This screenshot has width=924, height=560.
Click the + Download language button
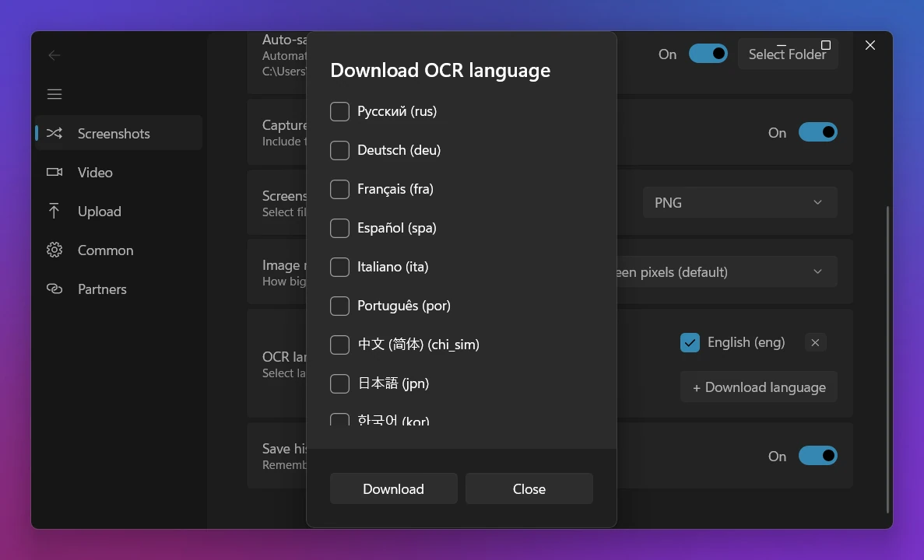point(759,387)
